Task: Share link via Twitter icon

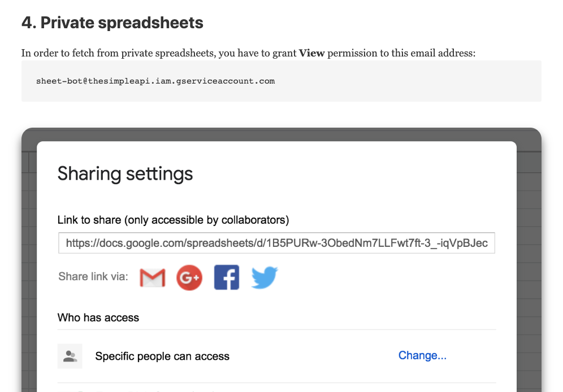Action: click(265, 277)
